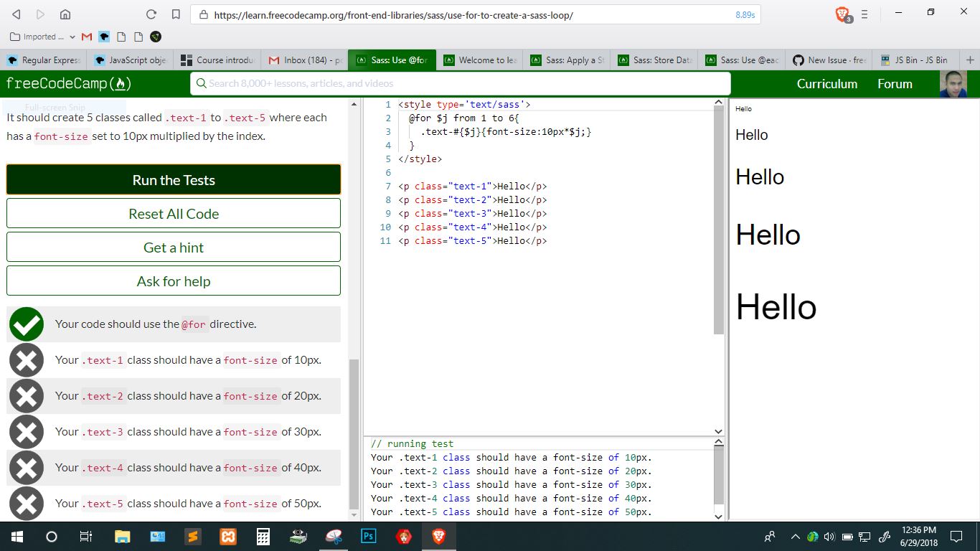
Task: Open the Gmail bookmark icon on the bookmarks bar
Action: tap(86, 36)
